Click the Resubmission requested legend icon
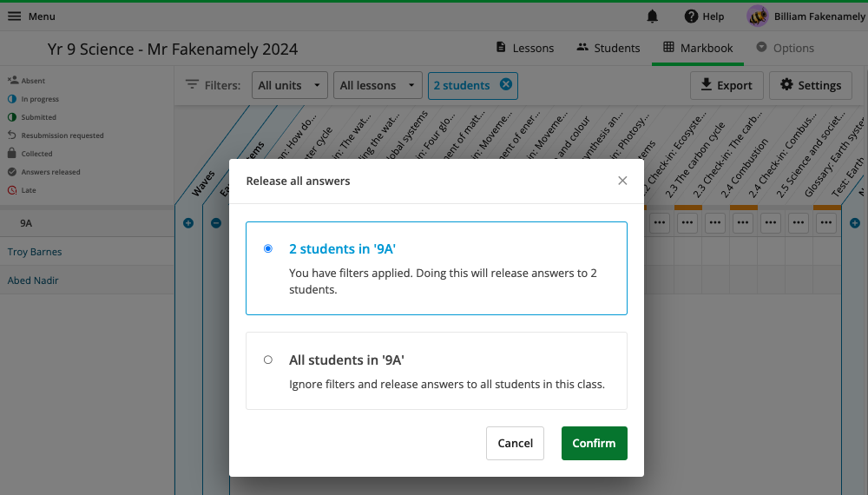 pos(12,135)
